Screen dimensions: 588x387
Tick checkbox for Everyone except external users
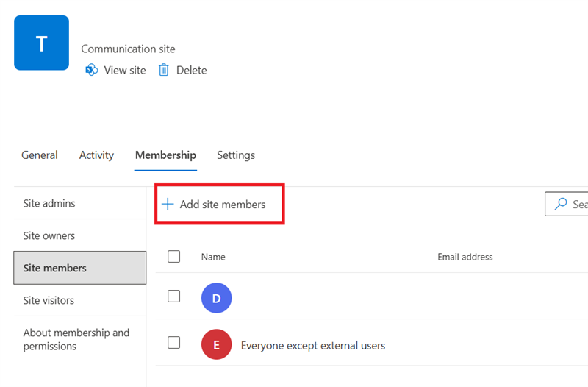(x=173, y=342)
